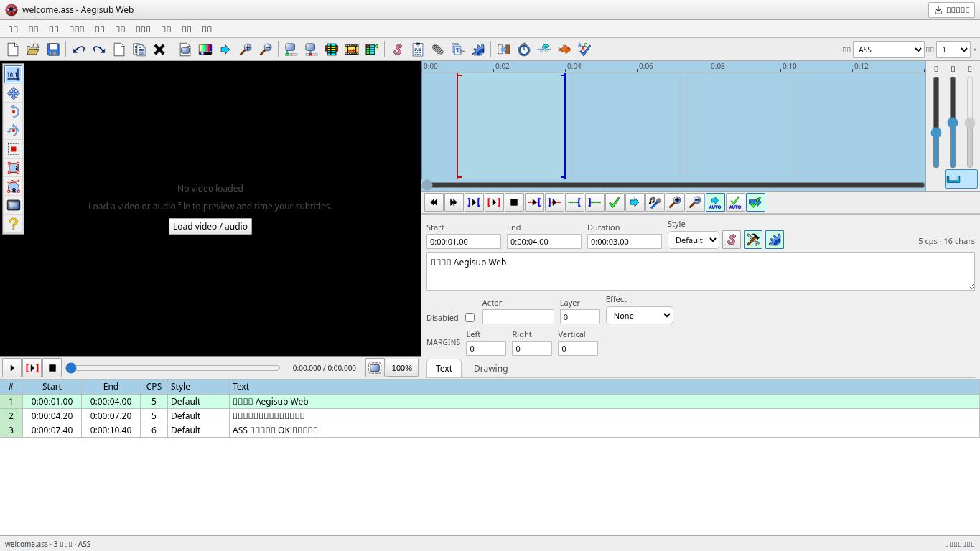980x551 pixels.
Task: Click the 100% video zoom button
Action: click(401, 368)
